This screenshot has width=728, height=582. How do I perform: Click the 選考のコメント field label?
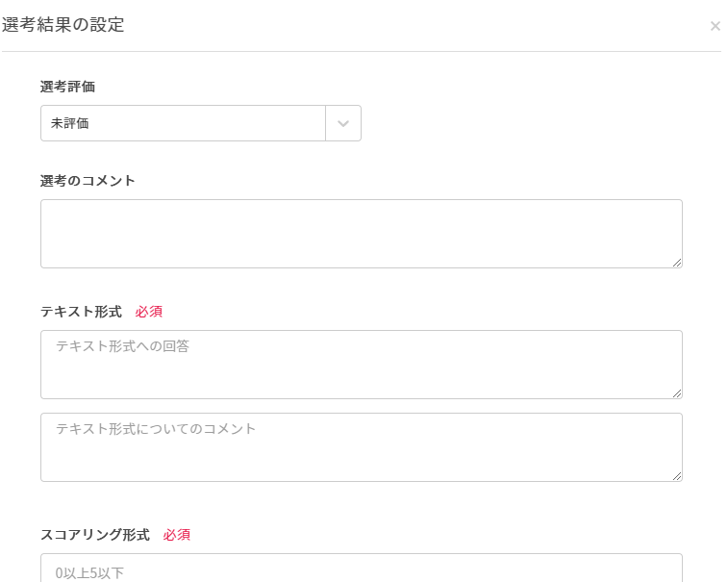pyautogui.click(x=88, y=180)
